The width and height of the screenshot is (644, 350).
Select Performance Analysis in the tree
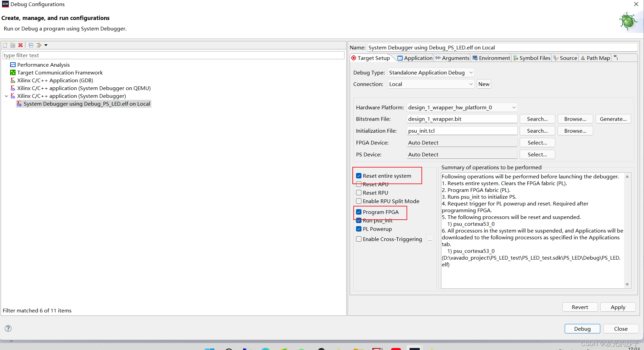43,65
